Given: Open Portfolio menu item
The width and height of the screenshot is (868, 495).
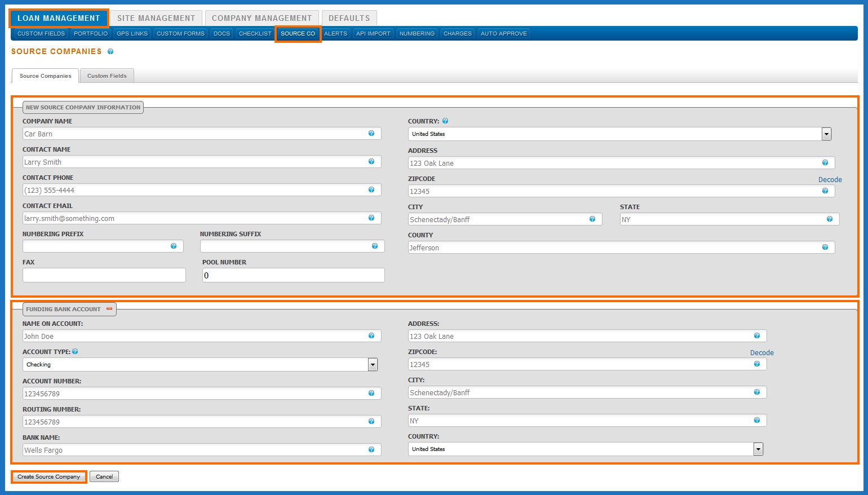Looking at the screenshot, I should 91,34.
